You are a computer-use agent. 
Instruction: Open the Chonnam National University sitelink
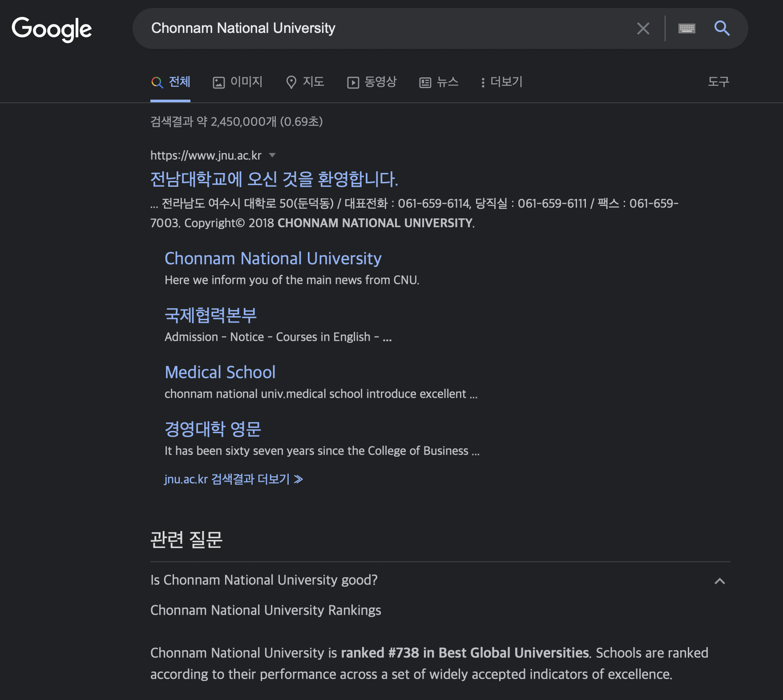point(273,258)
